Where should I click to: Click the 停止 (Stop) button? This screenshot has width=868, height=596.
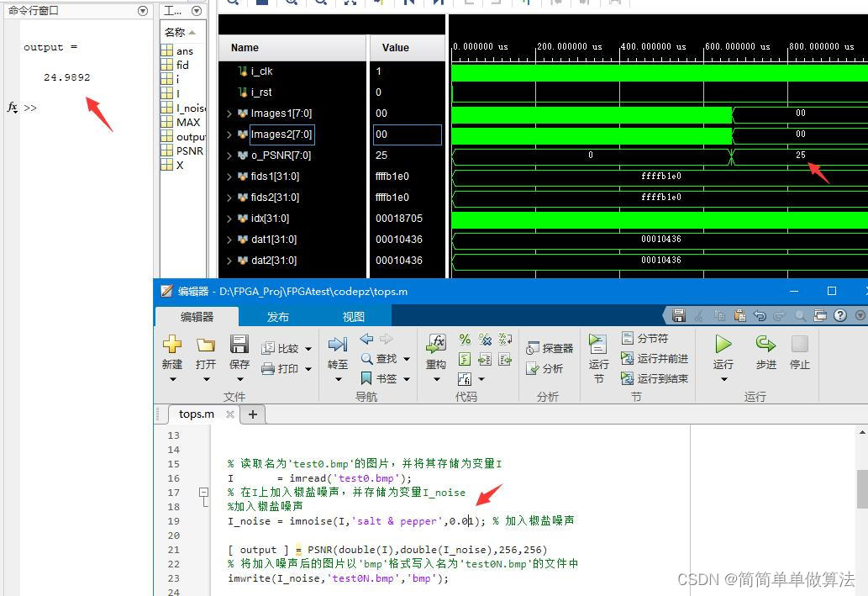point(799,344)
